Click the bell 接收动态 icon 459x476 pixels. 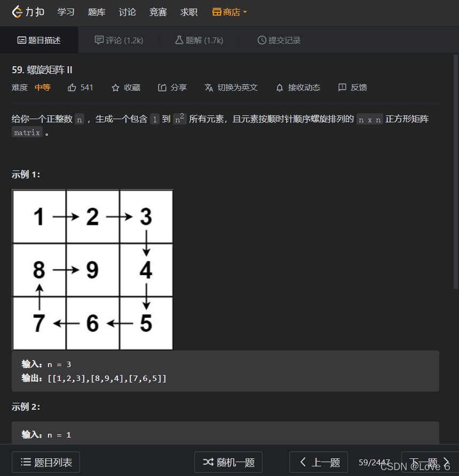pos(280,88)
